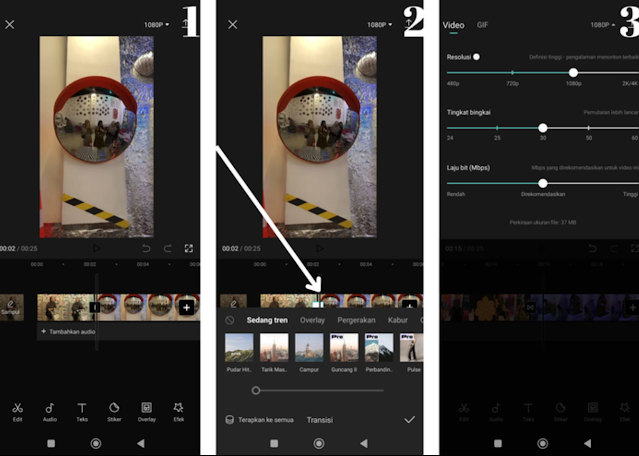Open Efek tool in panel 1
The width and height of the screenshot is (639, 456).
[178, 412]
